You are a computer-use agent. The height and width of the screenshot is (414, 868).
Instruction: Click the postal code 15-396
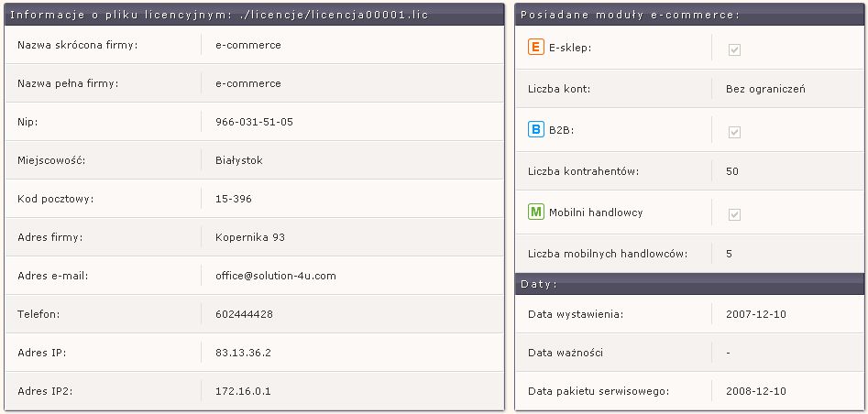click(234, 199)
